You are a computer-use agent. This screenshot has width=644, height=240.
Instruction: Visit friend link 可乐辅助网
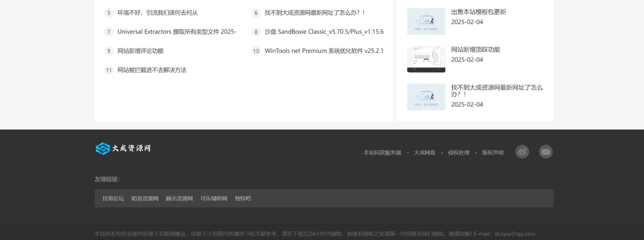click(x=214, y=198)
